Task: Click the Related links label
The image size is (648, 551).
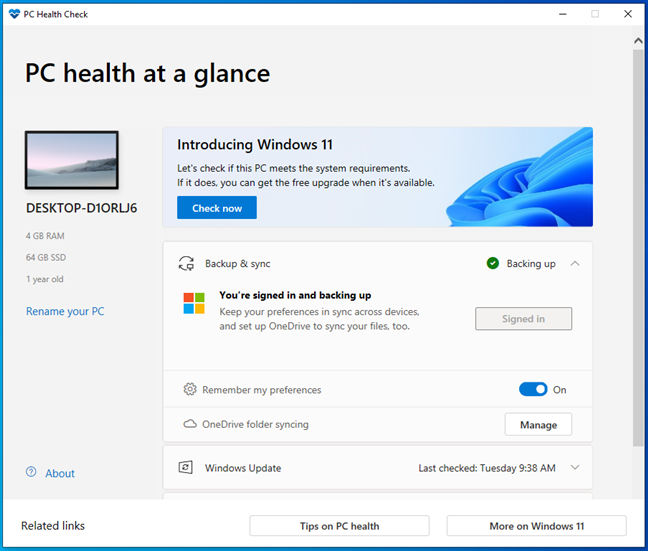Action: pyautogui.click(x=53, y=526)
